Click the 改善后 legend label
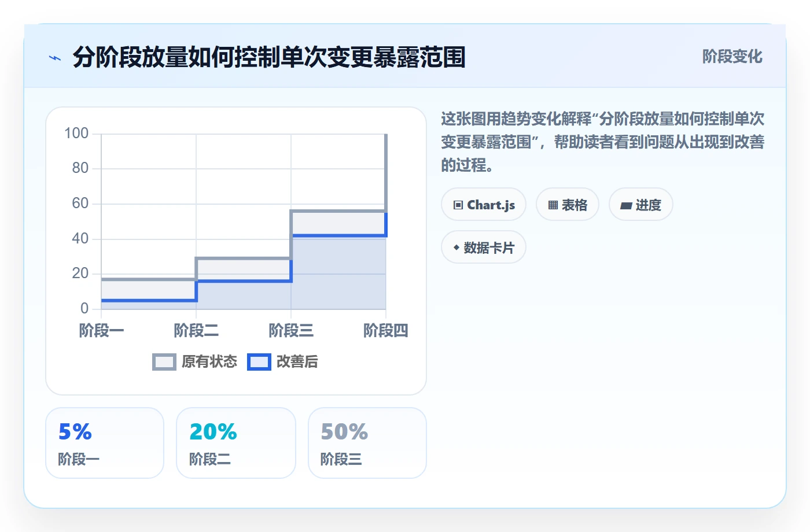Image resolution: width=810 pixels, height=532 pixels. pos(297,362)
